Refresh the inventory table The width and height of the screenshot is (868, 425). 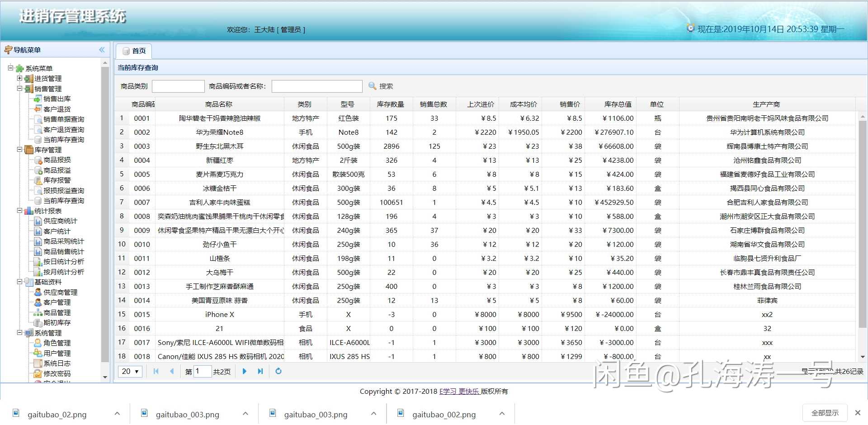pyautogui.click(x=278, y=371)
